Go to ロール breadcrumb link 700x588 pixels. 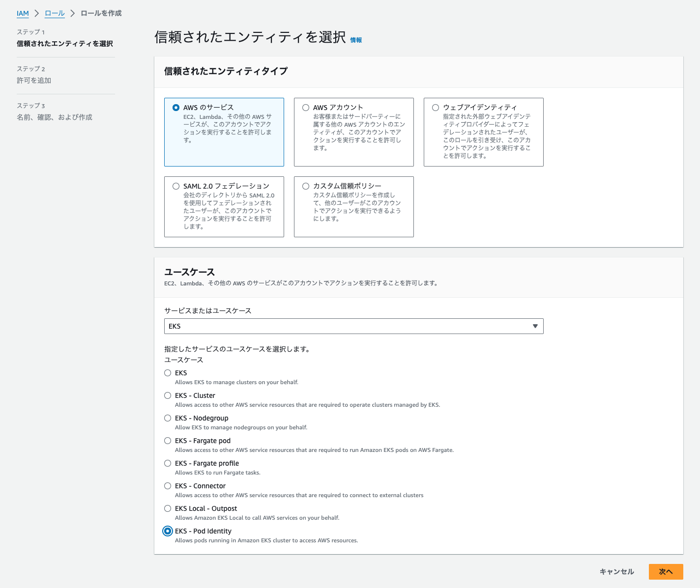pos(55,13)
